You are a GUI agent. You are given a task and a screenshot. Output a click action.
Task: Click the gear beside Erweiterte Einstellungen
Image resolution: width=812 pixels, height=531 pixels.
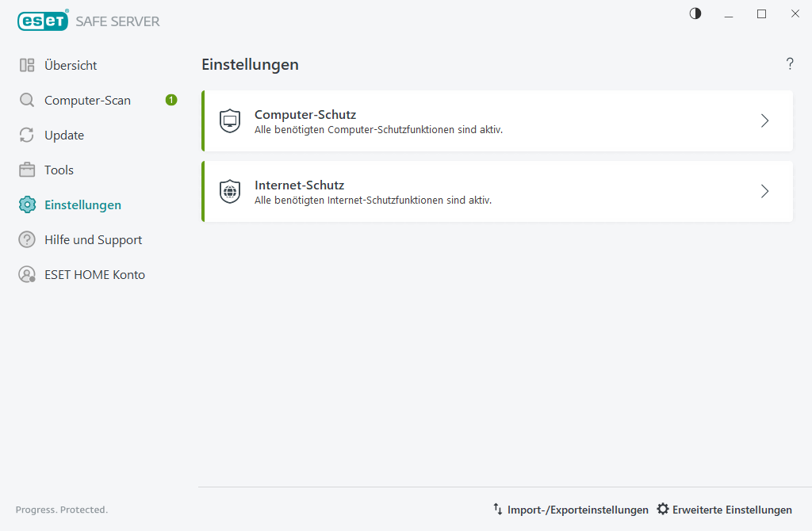coord(662,510)
